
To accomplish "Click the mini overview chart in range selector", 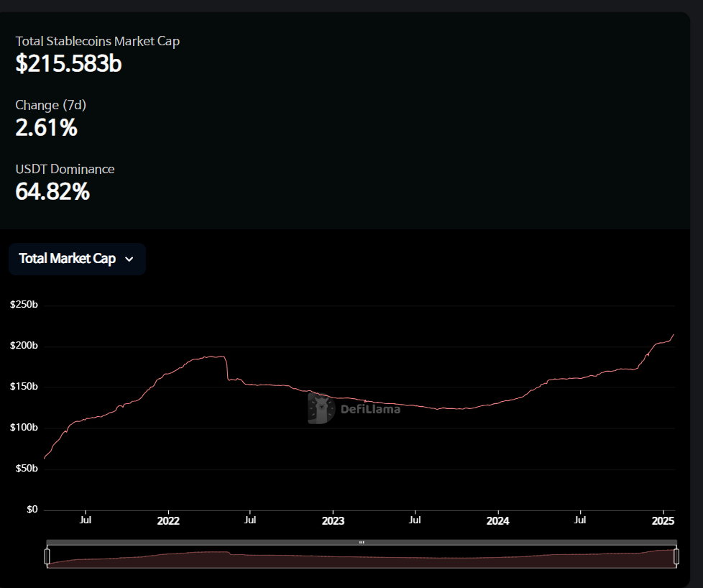I will tap(362, 557).
